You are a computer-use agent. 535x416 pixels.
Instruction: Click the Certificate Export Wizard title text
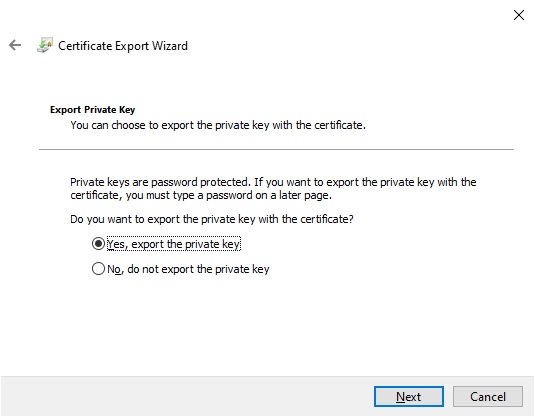point(123,46)
